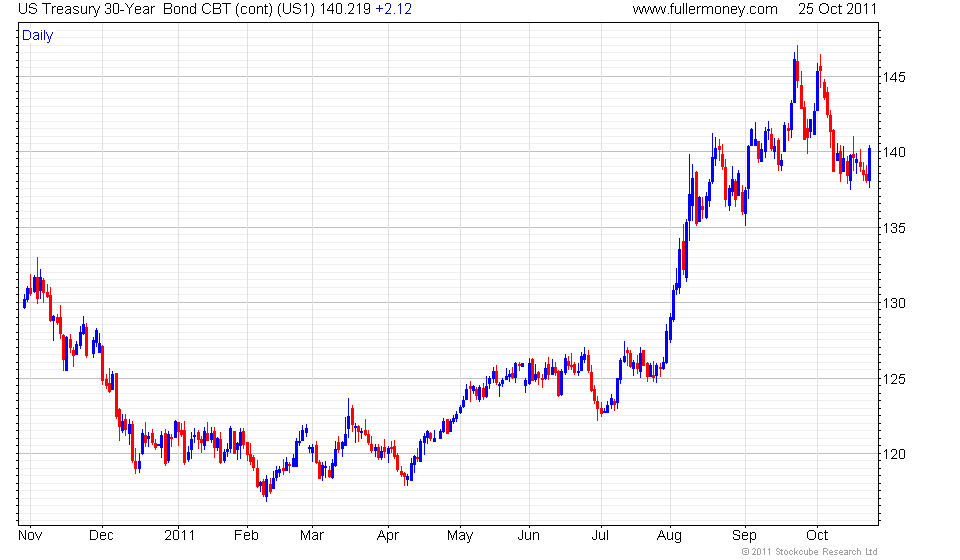Click the 'Dec' x-axis label
Viewport: 960px width, 560px height.
point(101,536)
